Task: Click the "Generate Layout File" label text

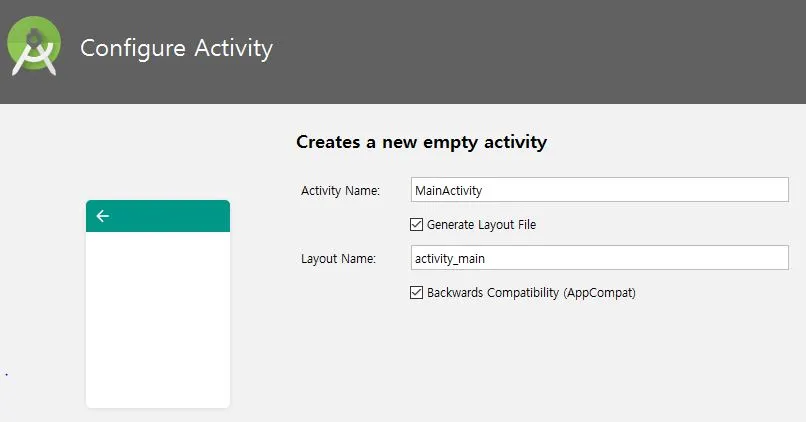Action: pos(481,225)
